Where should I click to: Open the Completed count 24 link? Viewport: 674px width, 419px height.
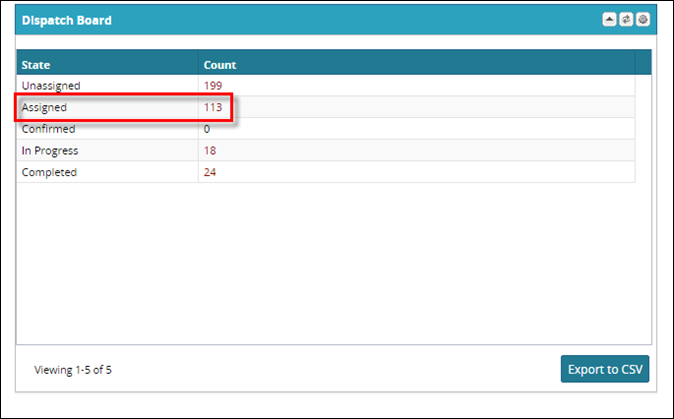[x=210, y=172]
